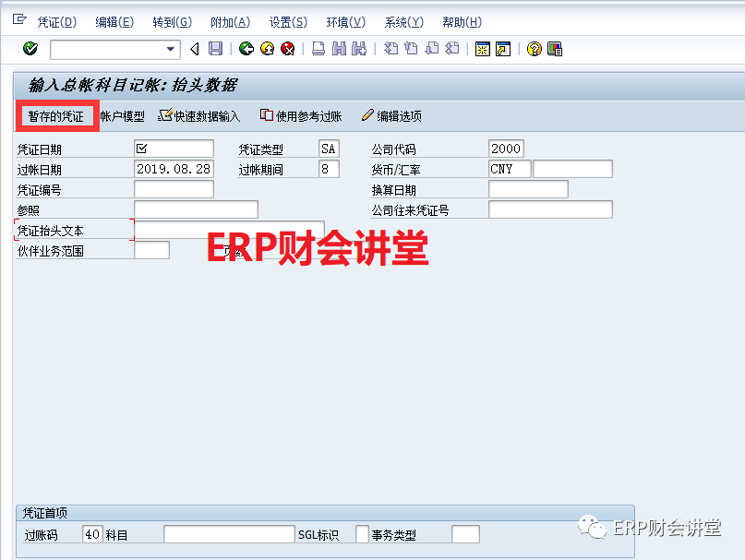
Task: Go to Last Page icon
Action: click(x=452, y=49)
